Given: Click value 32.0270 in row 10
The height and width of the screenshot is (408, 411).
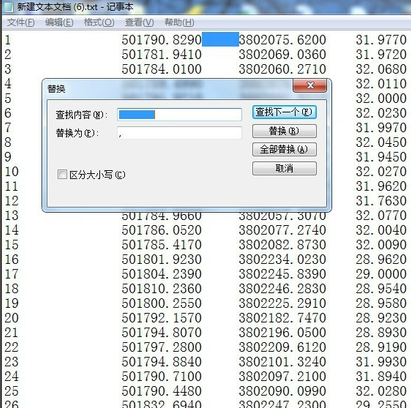Looking at the screenshot, I should [381, 172].
